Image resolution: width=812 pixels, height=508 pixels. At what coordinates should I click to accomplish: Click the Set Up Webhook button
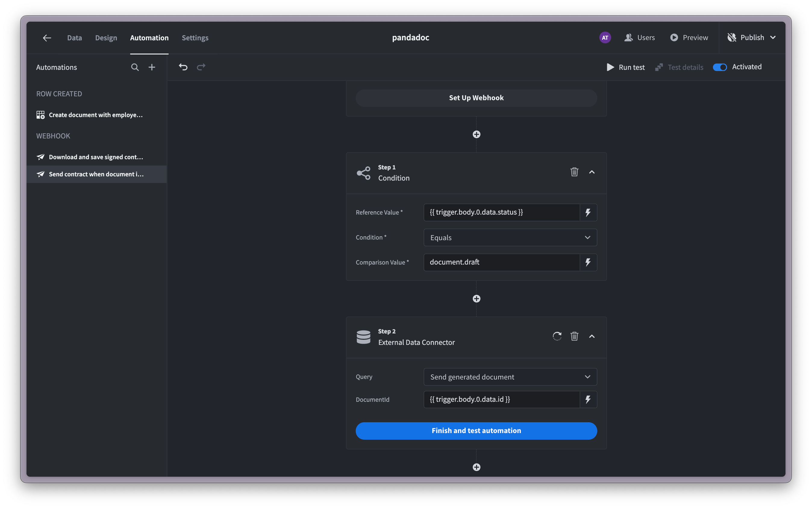476,98
